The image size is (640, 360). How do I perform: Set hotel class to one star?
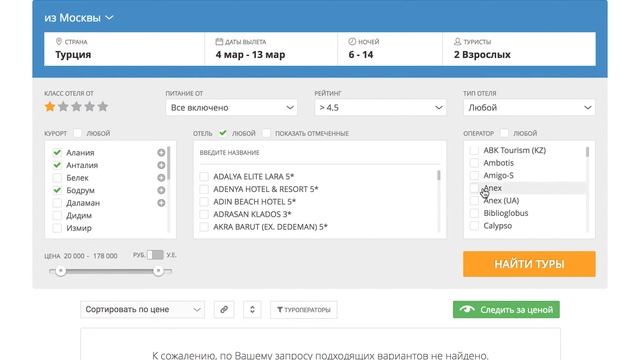50,107
